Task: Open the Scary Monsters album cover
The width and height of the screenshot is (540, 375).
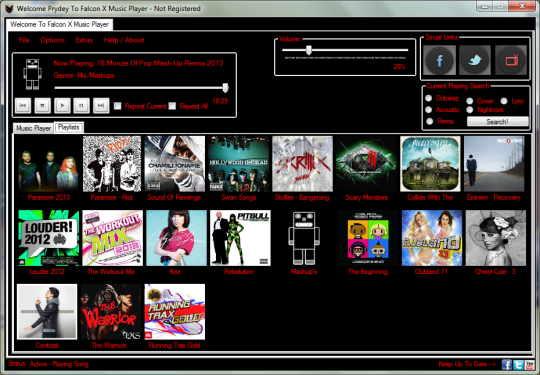Action: click(x=366, y=164)
